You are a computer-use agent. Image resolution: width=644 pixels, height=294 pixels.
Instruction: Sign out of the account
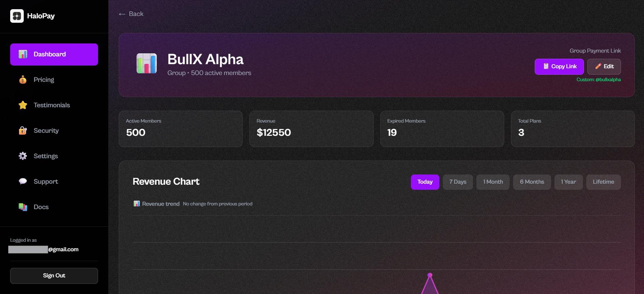click(x=54, y=276)
